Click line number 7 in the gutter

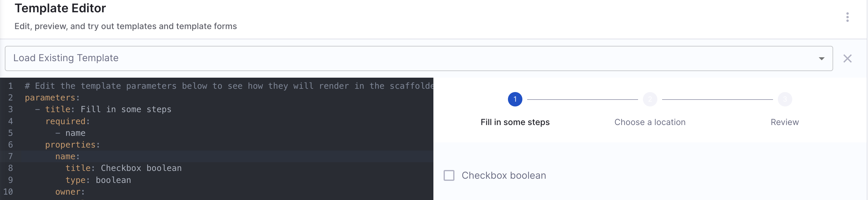coord(11,157)
